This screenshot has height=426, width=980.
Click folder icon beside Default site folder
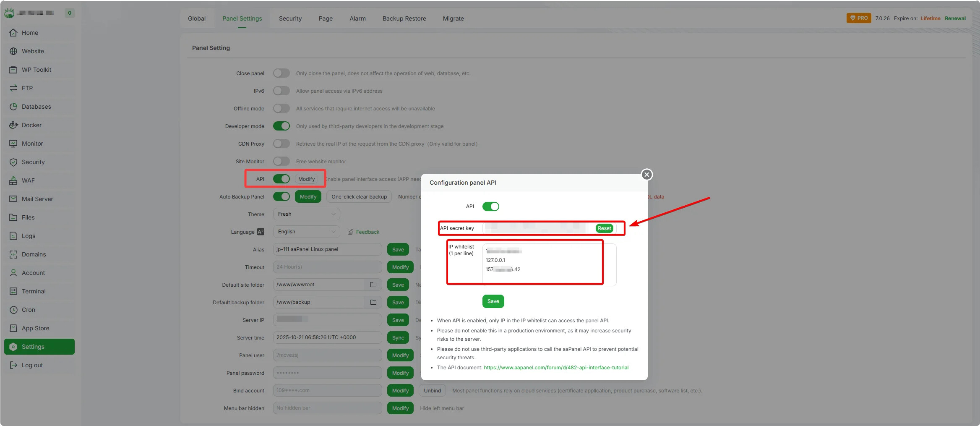click(x=373, y=285)
